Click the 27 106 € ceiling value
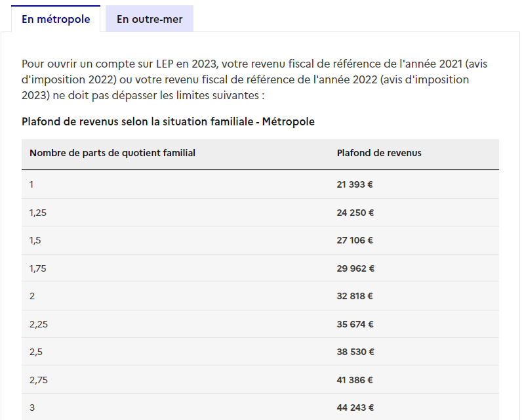 pyautogui.click(x=355, y=240)
